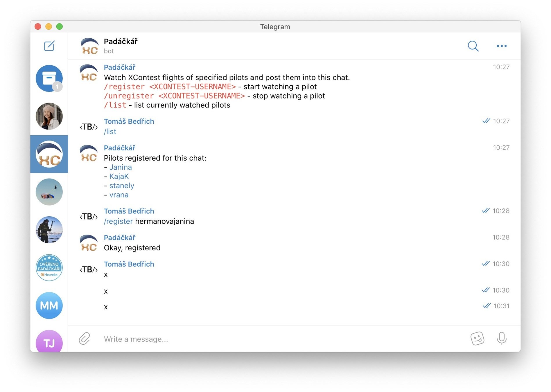Click the 10:31 timestamp of last message

(501, 306)
